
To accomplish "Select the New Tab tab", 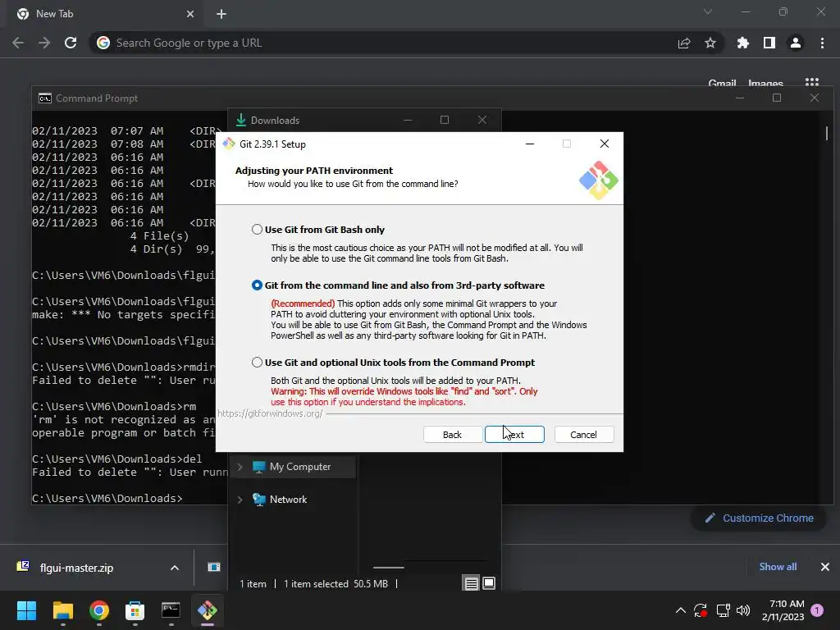I will pos(104,14).
